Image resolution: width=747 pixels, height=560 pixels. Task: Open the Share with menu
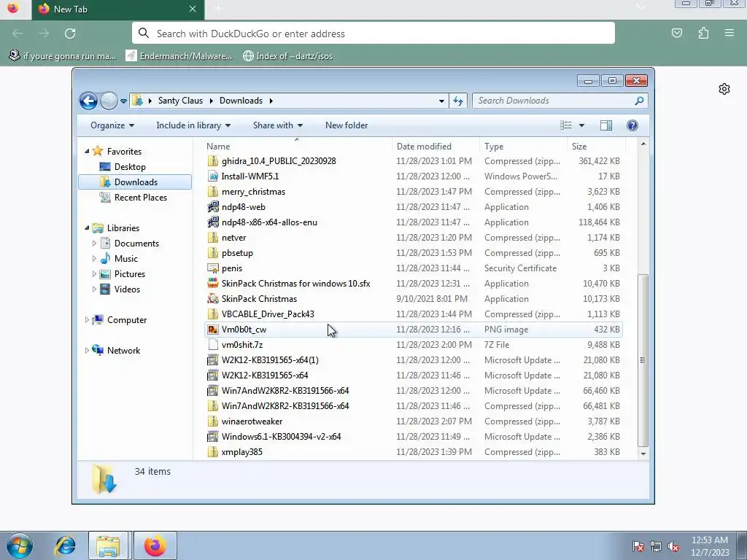278,125
